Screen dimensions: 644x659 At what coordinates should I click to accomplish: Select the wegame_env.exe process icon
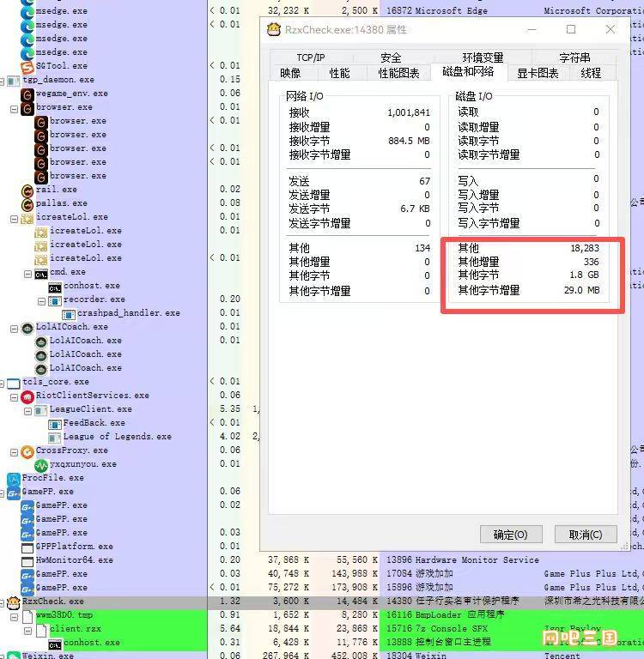[27, 94]
